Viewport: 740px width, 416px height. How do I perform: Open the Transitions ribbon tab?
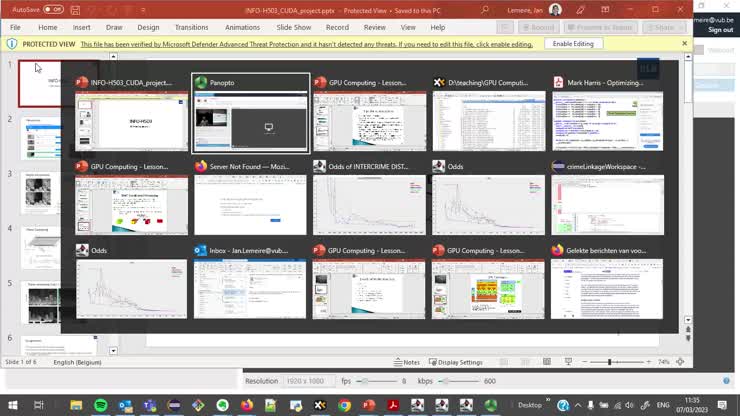pyautogui.click(x=191, y=27)
